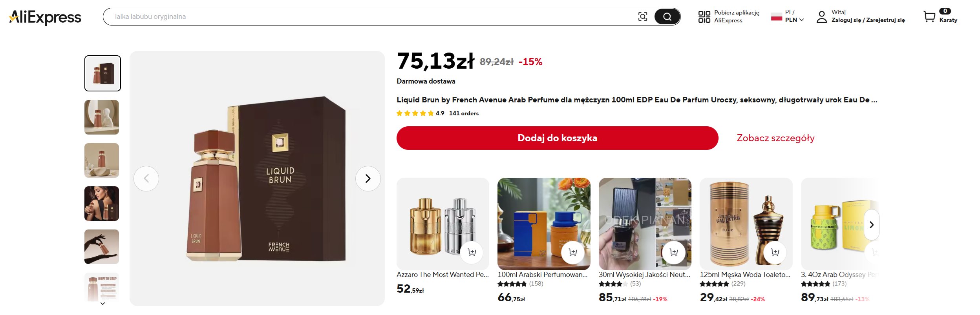The image size is (980, 315).
Task: Open the shopping cart icon
Action: [929, 16]
